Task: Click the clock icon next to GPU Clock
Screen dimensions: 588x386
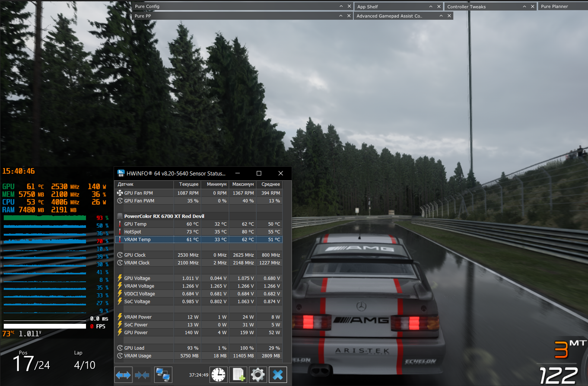Action: coord(120,255)
